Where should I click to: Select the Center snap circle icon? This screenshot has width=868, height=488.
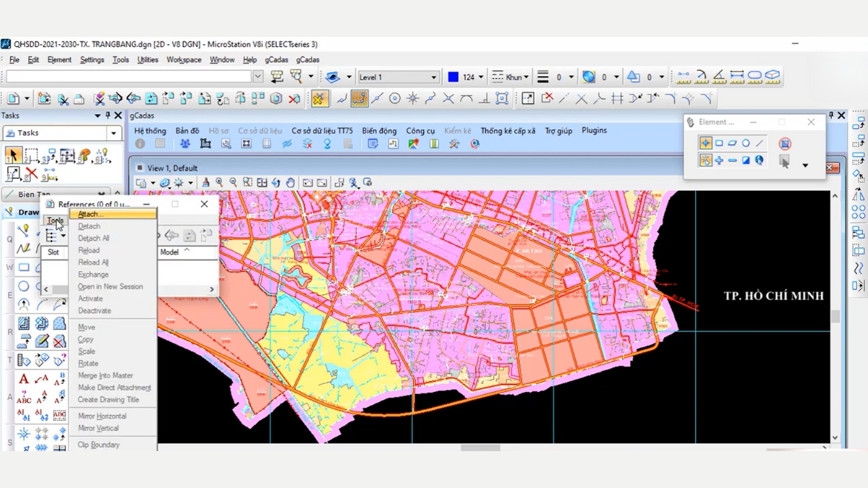tap(395, 98)
